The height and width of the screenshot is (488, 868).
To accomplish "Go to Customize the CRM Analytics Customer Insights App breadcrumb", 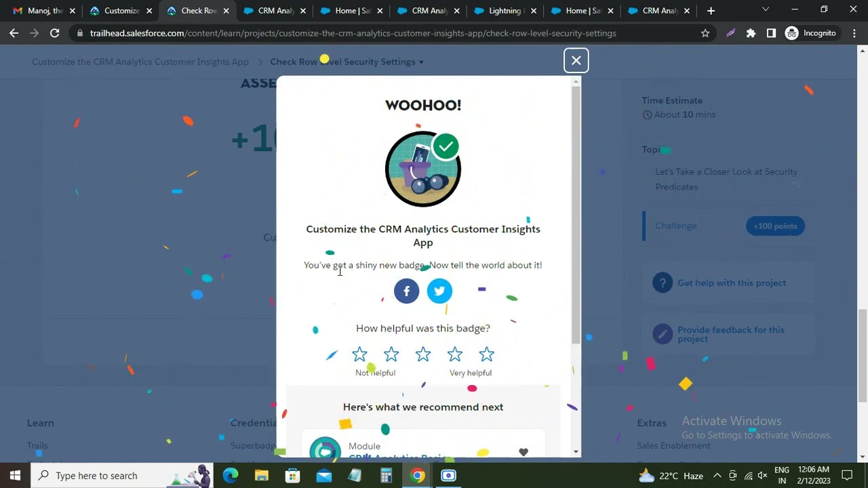I will coord(140,62).
